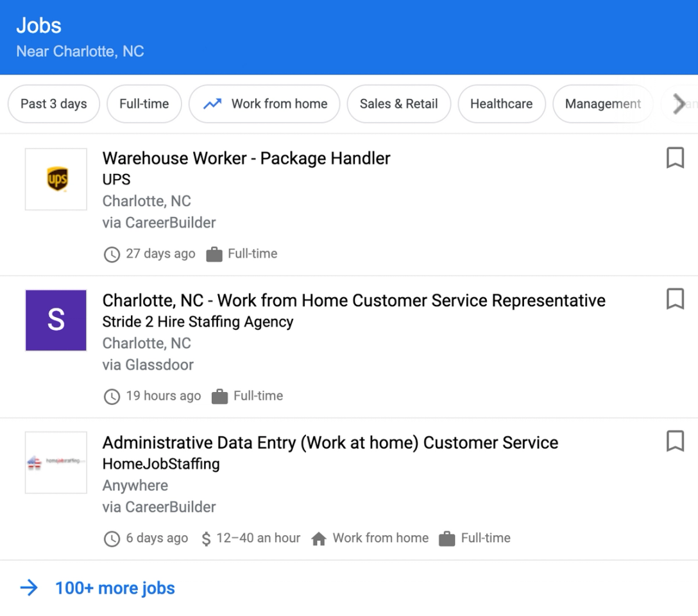
Task: Click the briefcase icon next to Full-time on UPS job
Action: tap(214, 253)
